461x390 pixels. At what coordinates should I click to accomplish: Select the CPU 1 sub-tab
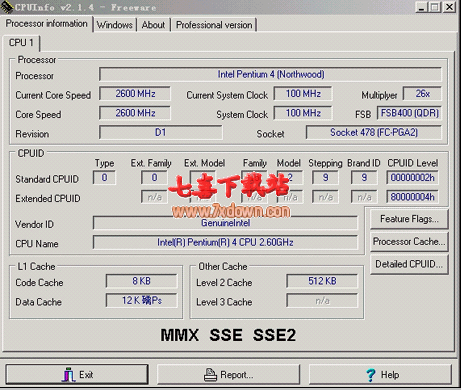(x=21, y=43)
